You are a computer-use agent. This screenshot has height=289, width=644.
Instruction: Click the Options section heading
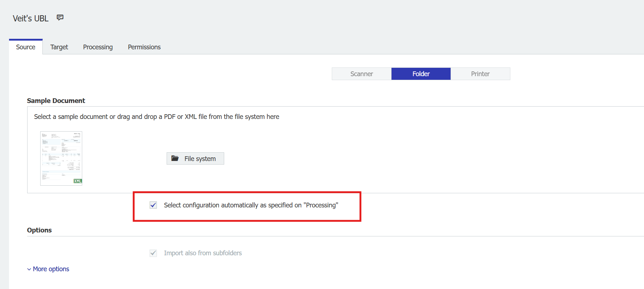tap(39, 230)
